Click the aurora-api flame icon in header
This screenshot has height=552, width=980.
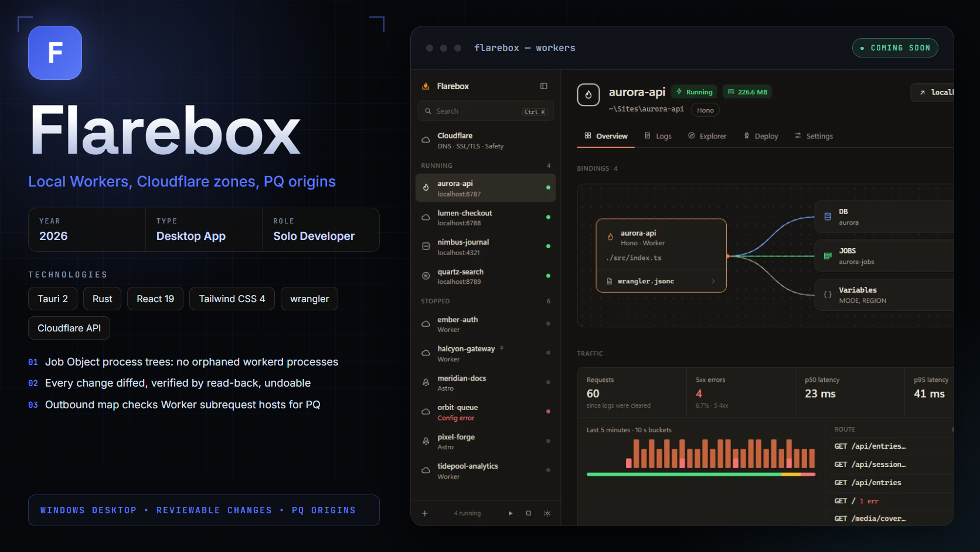(588, 94)
